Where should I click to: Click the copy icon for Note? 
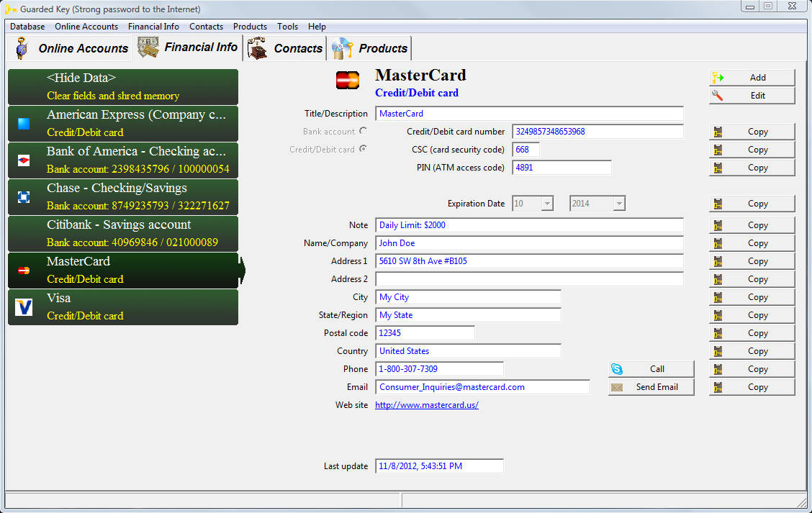(718, 225)
